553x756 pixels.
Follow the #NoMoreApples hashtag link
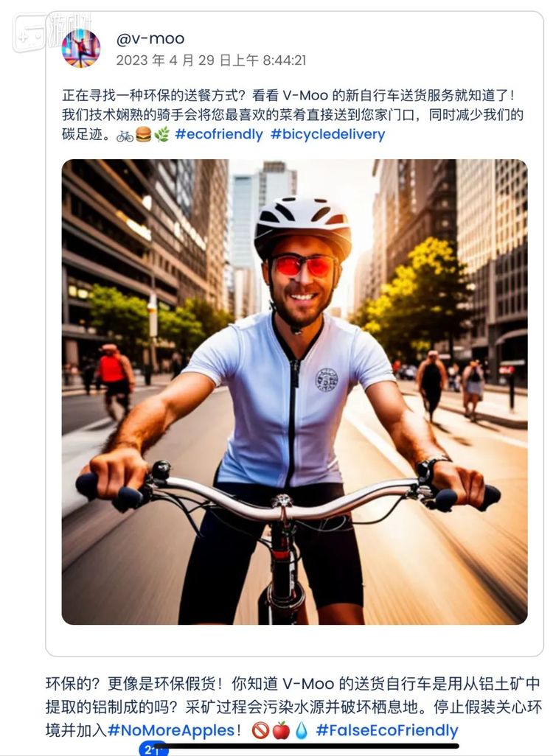coord(171,730)
